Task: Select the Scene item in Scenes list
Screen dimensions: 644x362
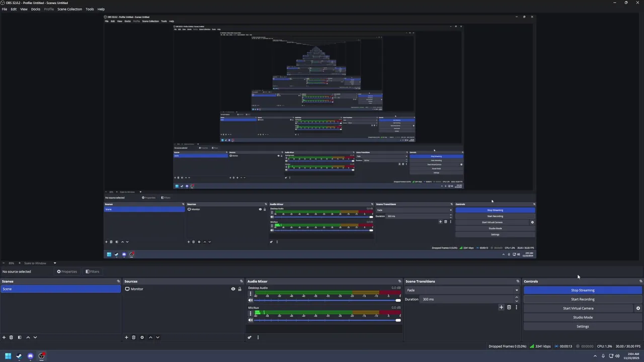Action: (x=60, y=289)
